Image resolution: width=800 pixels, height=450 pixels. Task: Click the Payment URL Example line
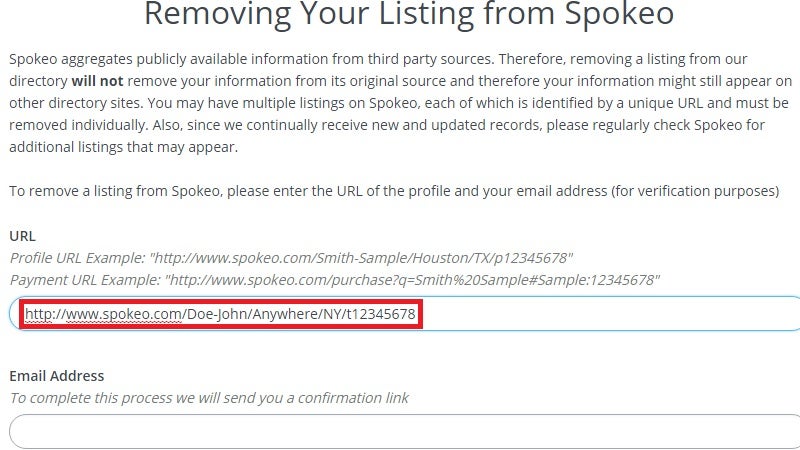click(x=335, y=280)
